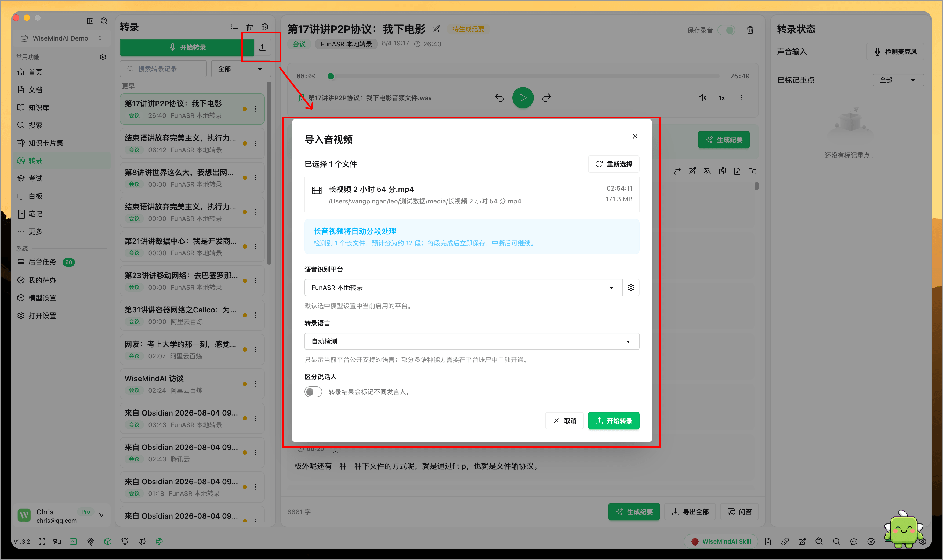
Task: Click the WiseMindAI Skill pill
Action: pyautogui.click(x=721, y=541)
